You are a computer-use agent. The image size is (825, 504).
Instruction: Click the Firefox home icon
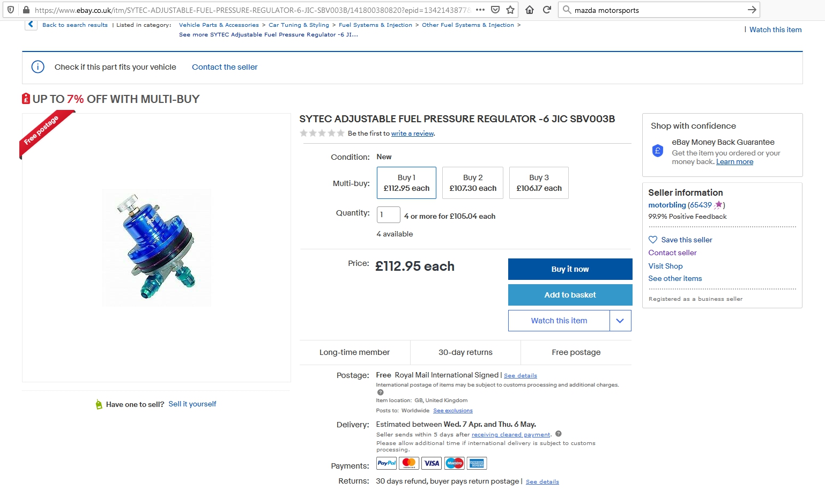click(530, 10)
